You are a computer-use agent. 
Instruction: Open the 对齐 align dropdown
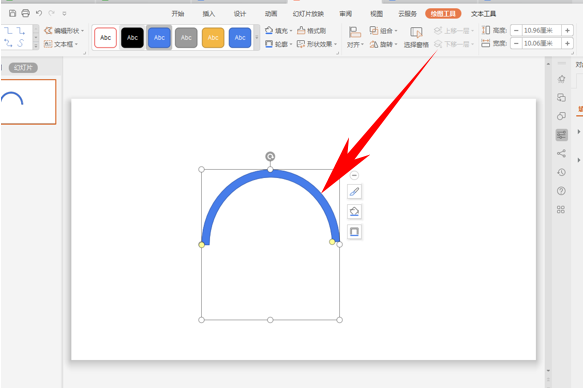[355, 37]
